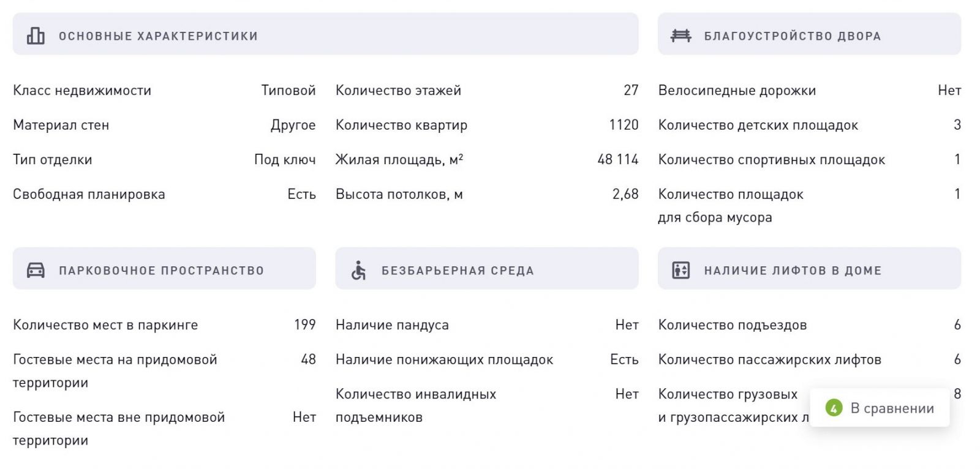Click the wheelchair icon for Безбарьерная среда

358,270
